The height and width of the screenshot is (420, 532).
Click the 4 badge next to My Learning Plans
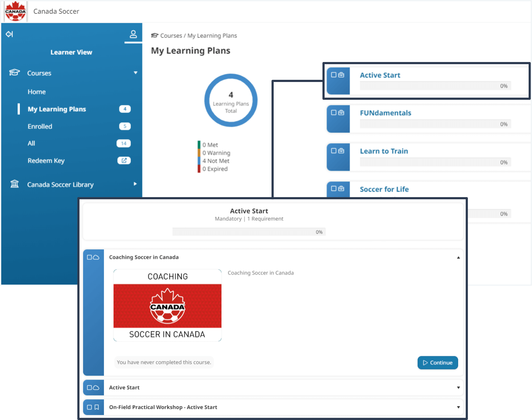125,109
